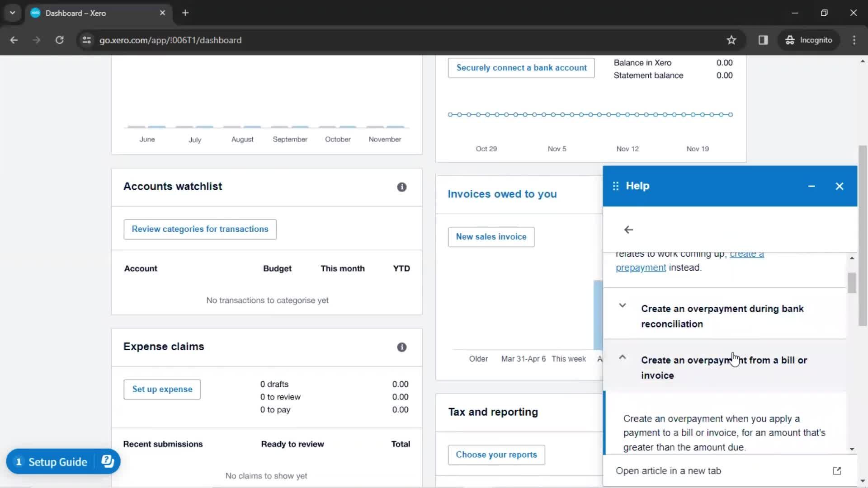Click the Help panel scrollbar thumb
The height and width of the screenshot is (488, 868).
(x=852, y=283)
